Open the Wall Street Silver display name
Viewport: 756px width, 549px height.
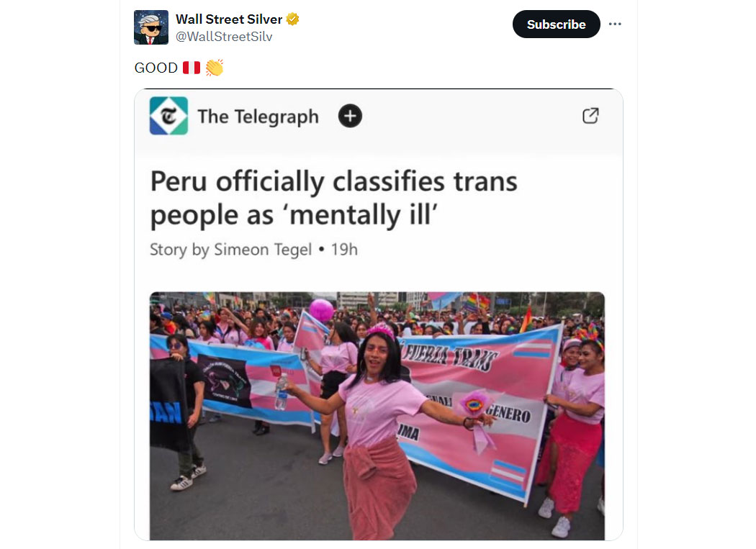point(229,19)
